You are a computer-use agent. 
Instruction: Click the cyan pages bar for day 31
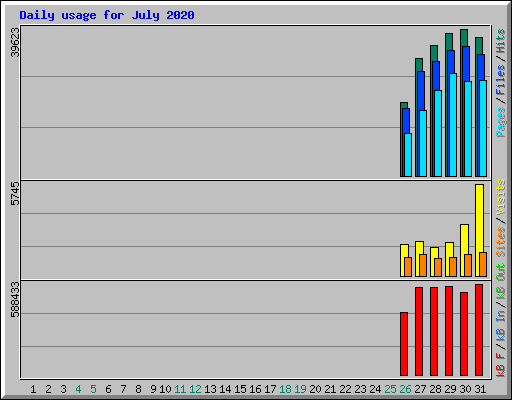(x=483, y=128)
